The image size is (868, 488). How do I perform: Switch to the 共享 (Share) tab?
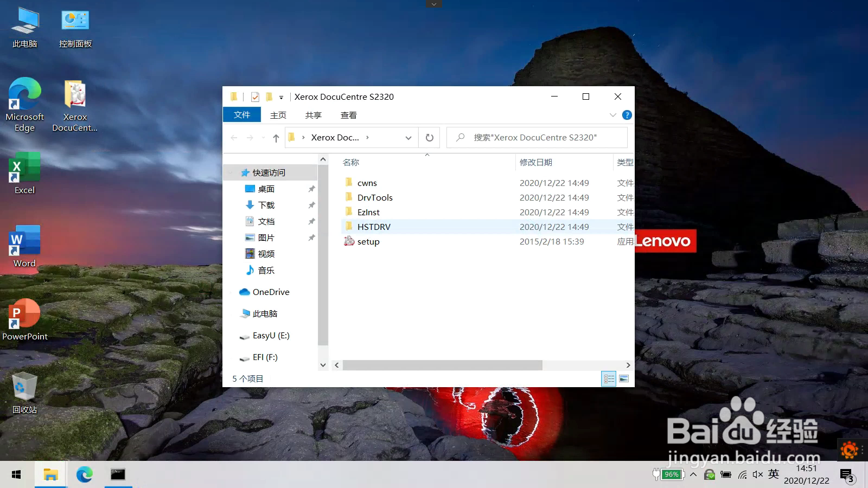click(x=314, y=115)
